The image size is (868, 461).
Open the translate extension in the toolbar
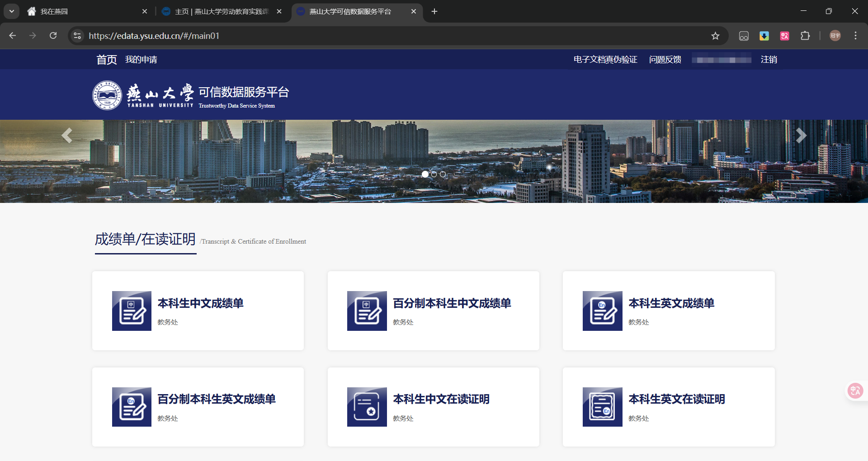point(784,36)
